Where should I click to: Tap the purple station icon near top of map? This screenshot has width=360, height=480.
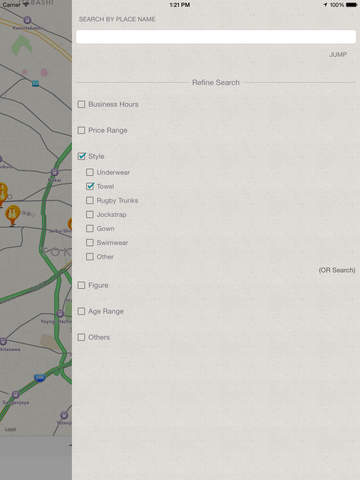point(27,20)
